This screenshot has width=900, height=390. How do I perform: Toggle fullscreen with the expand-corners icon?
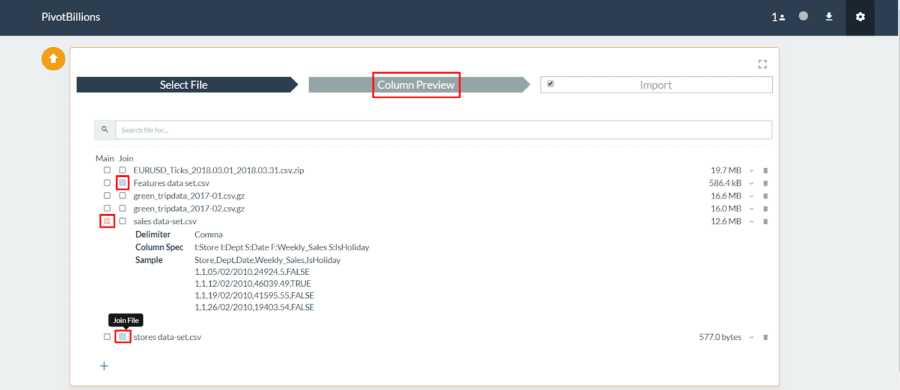[762, 64]
